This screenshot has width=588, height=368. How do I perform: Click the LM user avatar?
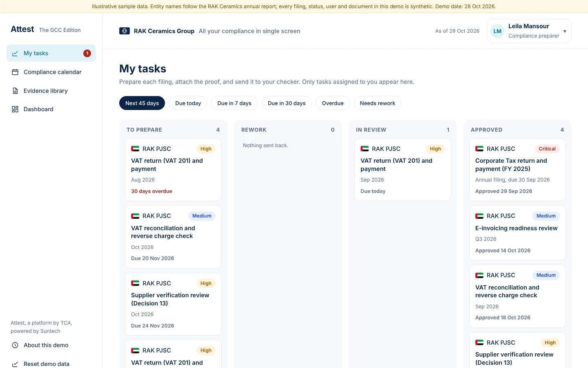click(x=497, y=31)
